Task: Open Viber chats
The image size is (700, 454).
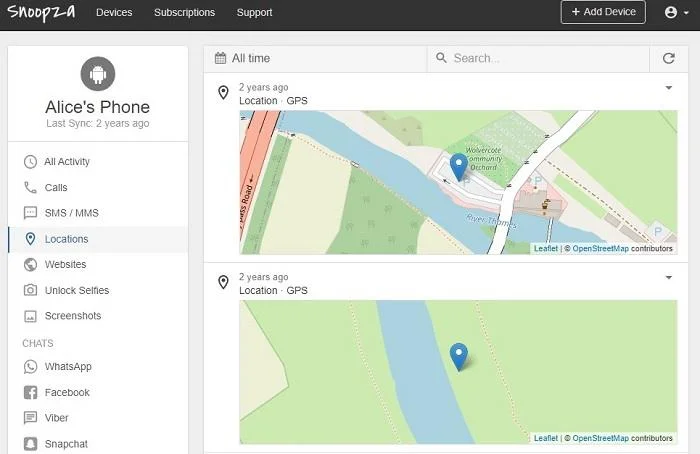Action: 98,418
